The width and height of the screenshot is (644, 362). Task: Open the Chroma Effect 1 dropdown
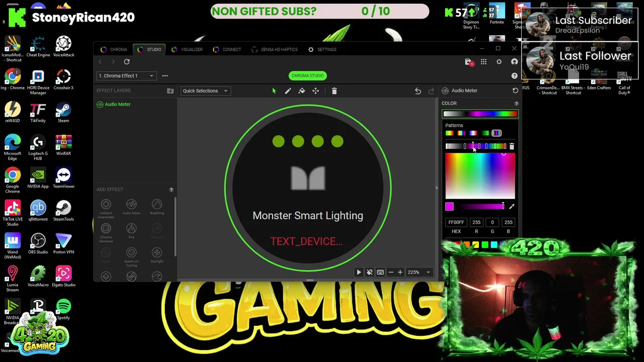(x=126, y=76)
